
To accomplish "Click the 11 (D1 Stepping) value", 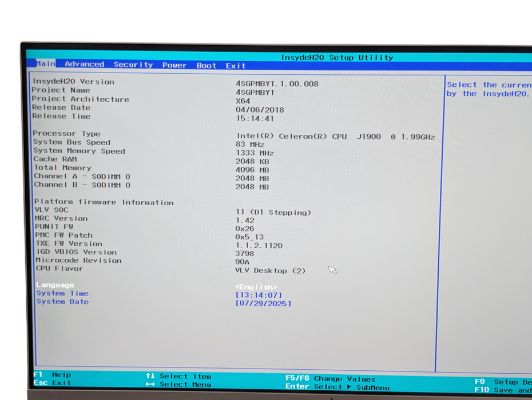I will click(x=273, y=212).
